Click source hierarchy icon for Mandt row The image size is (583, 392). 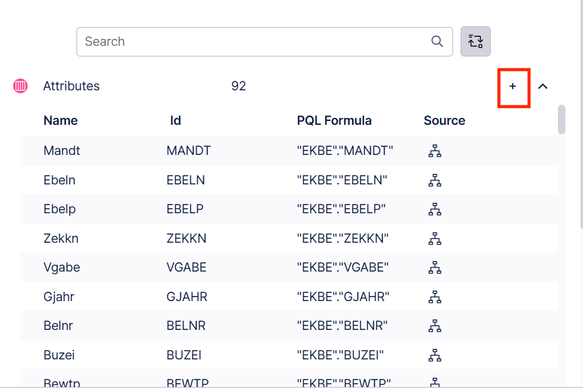434,151
